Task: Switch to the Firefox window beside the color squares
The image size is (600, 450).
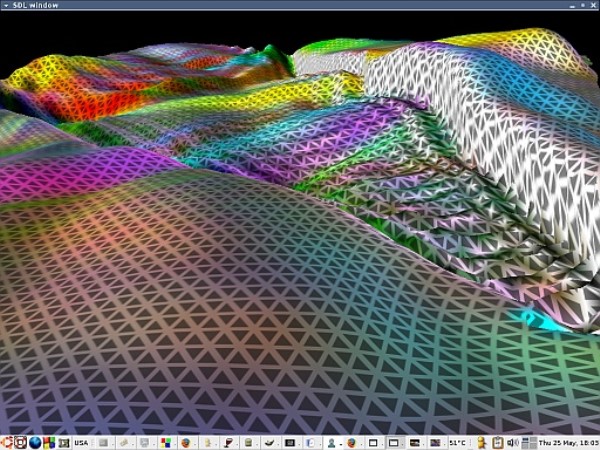Action: click(x=186, y=442)
